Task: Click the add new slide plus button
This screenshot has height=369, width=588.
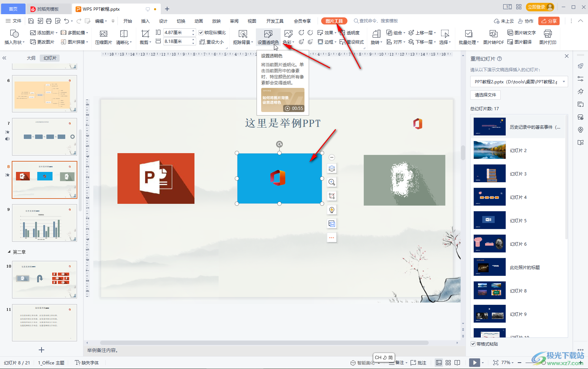Action: click(42, 350)
